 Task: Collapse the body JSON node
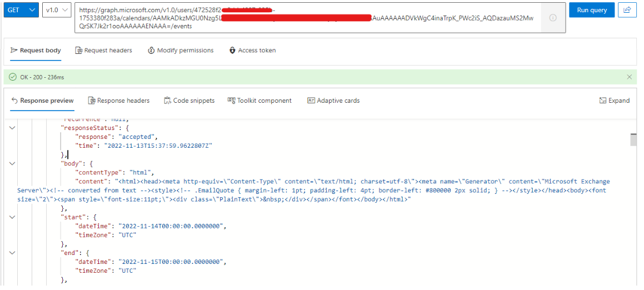coord(12,163)
